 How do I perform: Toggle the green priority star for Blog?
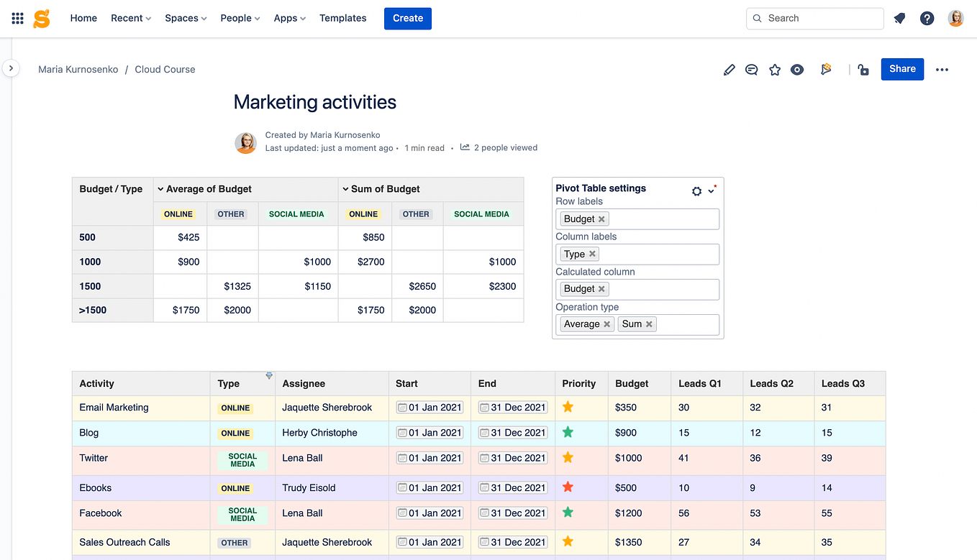pyautogui.click(x=568, y=432)
